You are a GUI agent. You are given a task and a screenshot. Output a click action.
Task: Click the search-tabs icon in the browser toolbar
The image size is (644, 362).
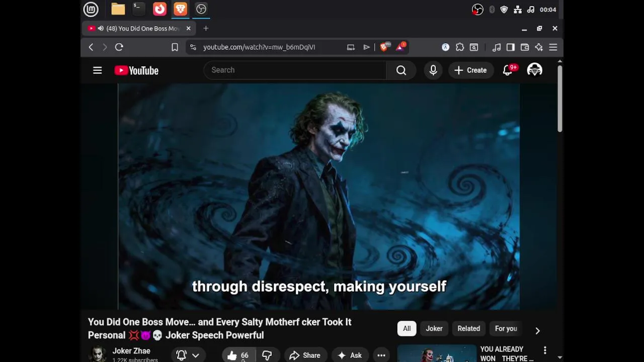coord(474,47)
